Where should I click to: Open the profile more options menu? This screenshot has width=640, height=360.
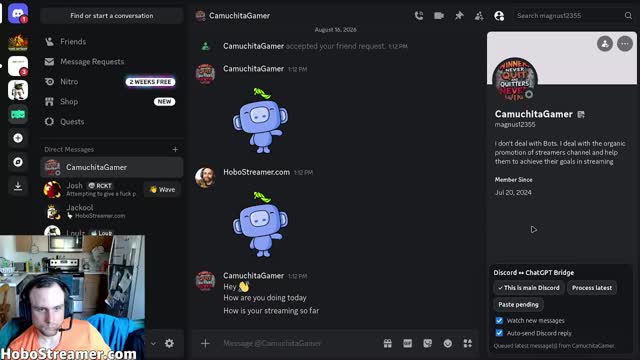pyautogui.click(x=625, y=44)
